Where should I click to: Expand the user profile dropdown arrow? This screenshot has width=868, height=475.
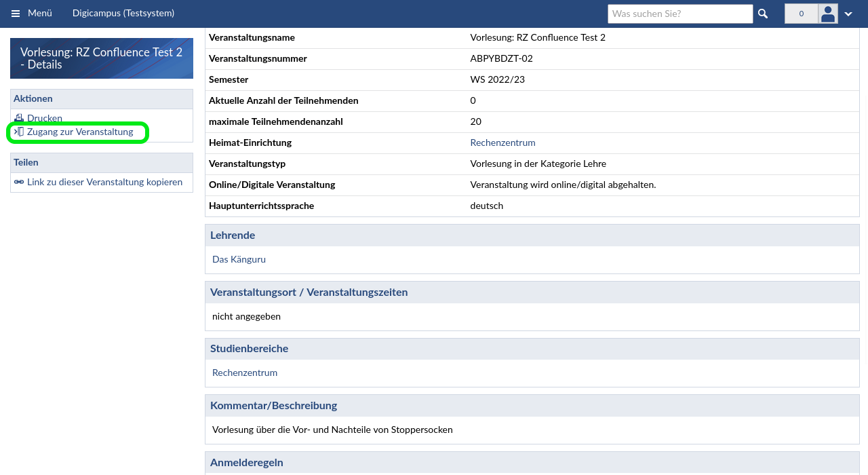coord(848,14)
